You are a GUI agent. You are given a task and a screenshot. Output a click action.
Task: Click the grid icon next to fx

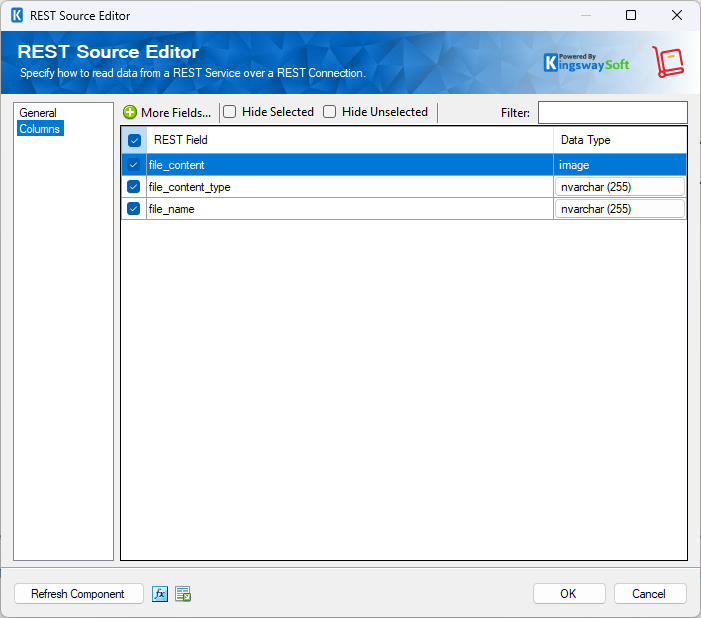[183, 594]
